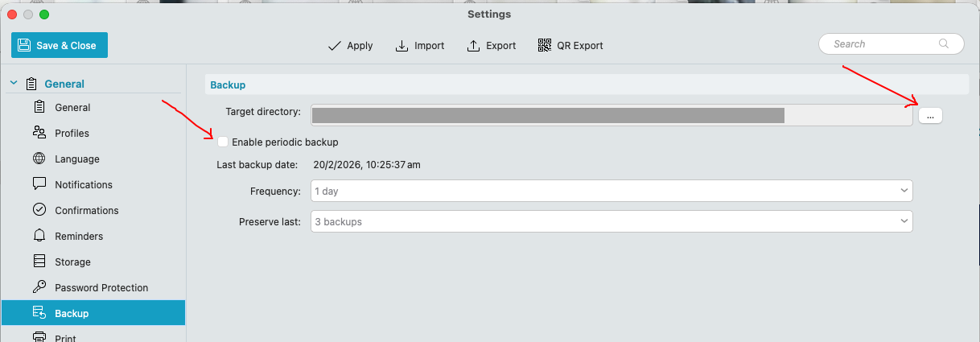
Task: Open Notifications speech bubble icon
Action: click(39, 184)
